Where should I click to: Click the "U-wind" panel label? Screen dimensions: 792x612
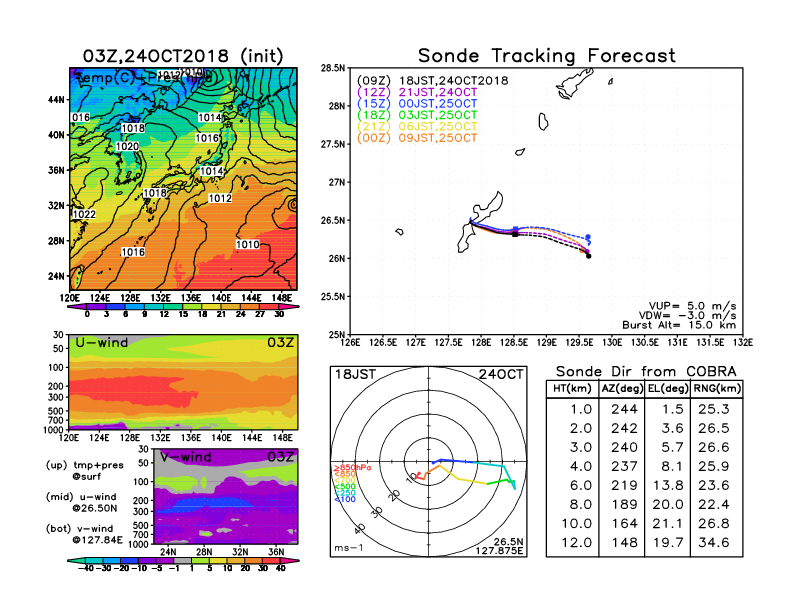[102, 343]
